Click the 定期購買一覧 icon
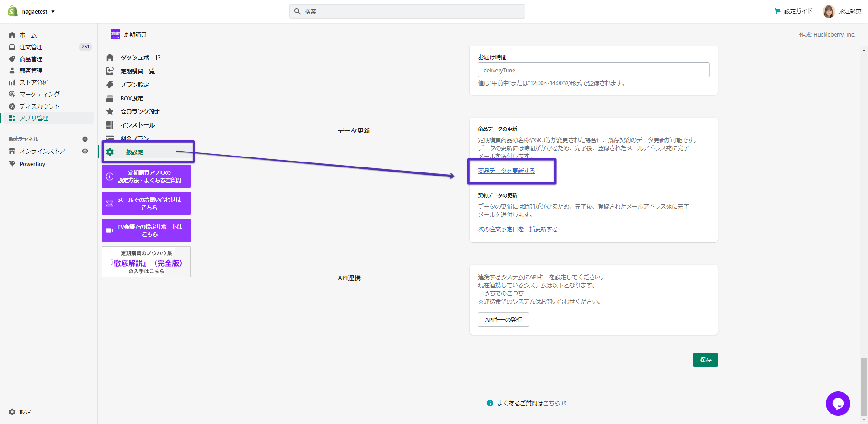Viewport: 868px width, 424px height. click(110, 71)
